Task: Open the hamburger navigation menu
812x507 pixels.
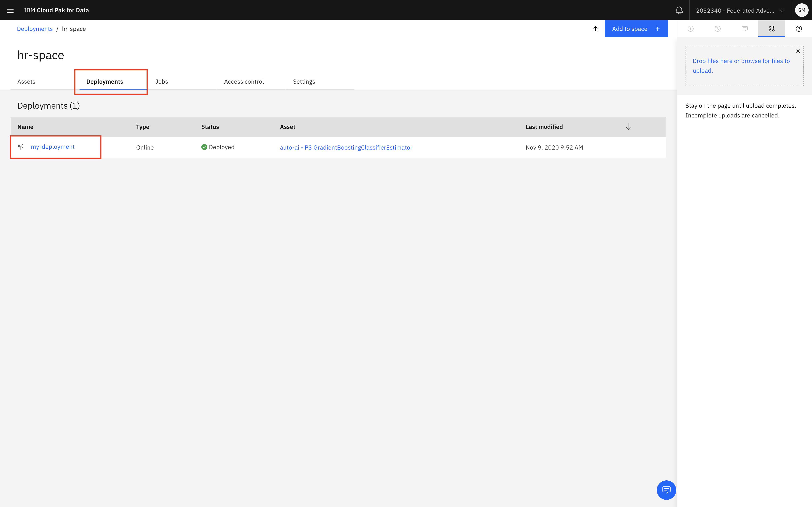Action: [10, 10]
